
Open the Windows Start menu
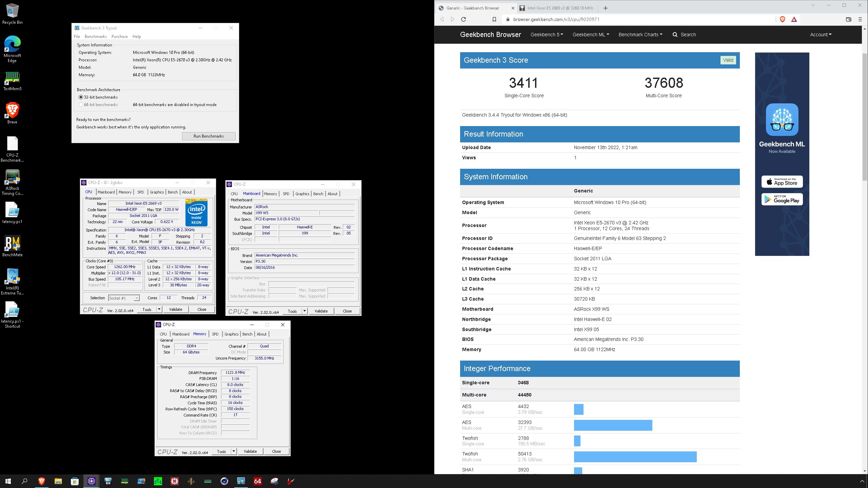(x=8, y=481)
